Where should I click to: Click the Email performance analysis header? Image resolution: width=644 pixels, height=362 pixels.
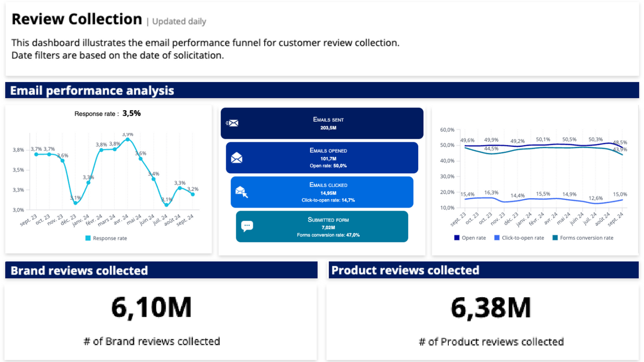[x=92, y=90]
